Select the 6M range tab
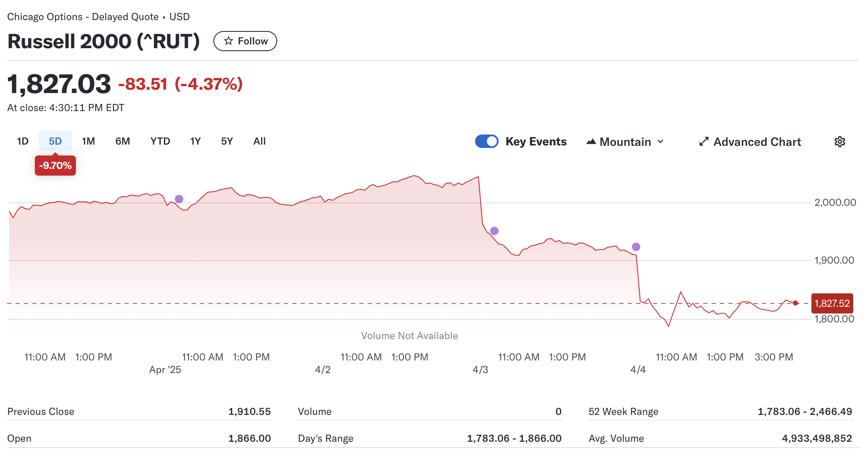Viewport: 868px width, 456px height. click(122, 141)
